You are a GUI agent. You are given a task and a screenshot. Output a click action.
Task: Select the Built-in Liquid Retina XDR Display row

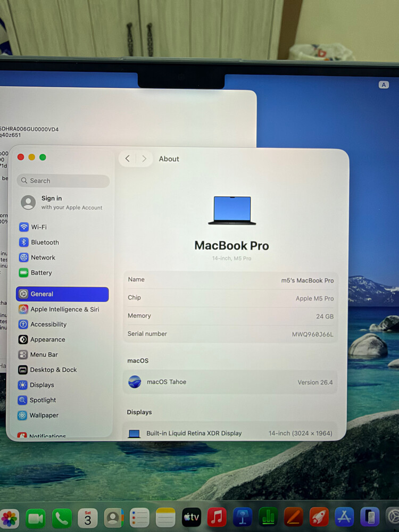[230, 433]
